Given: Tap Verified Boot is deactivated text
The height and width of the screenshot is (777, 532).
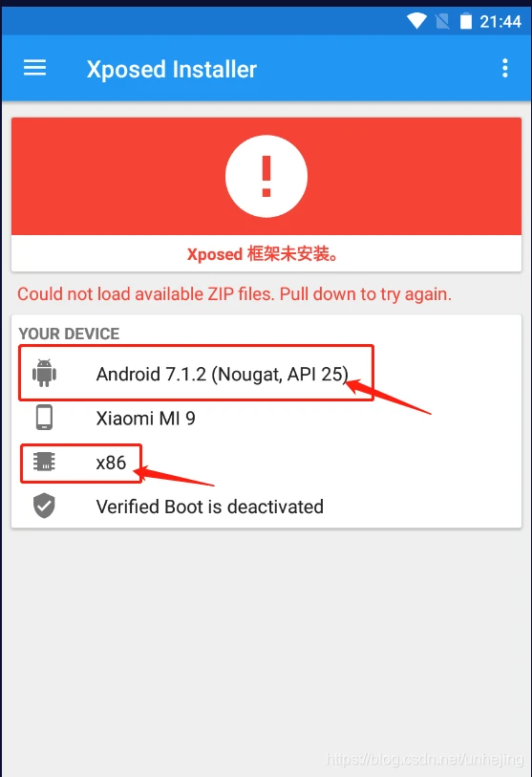Looking at the screenshot, I should (209, 507).
